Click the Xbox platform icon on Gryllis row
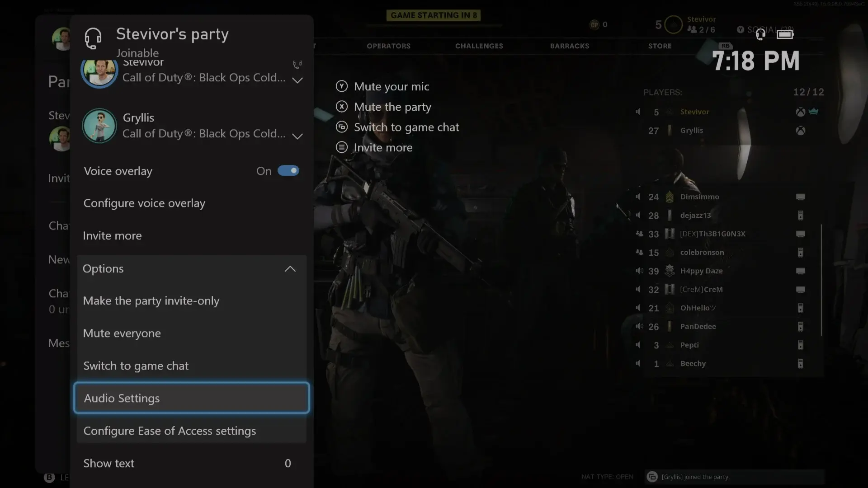The height and width of the screenshot is (488, 868). tap(800, 131)
